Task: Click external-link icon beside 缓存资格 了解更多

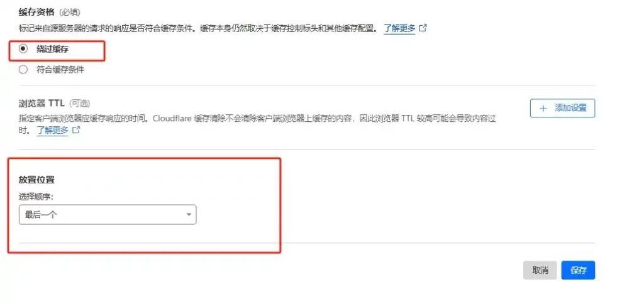Action: 423,28
